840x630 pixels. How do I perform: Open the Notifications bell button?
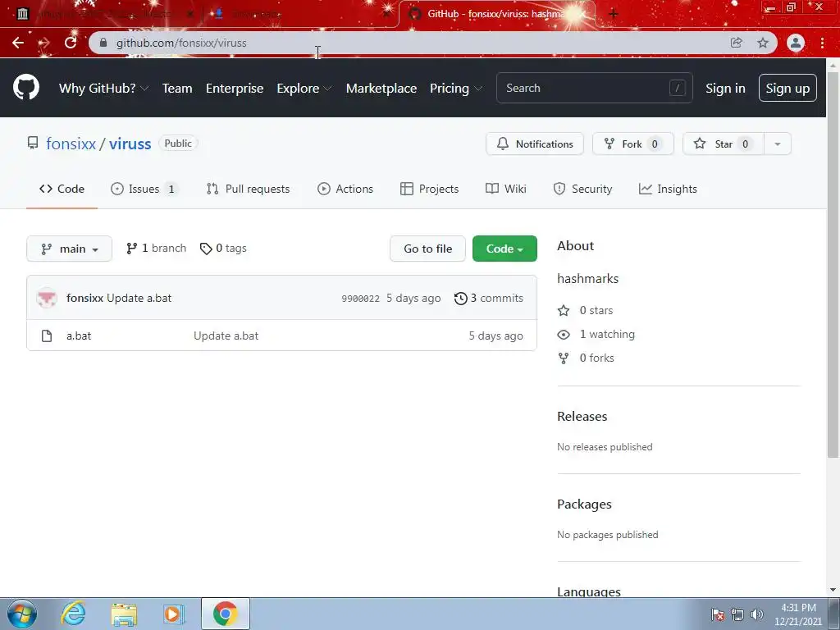(x=535, y=144)
